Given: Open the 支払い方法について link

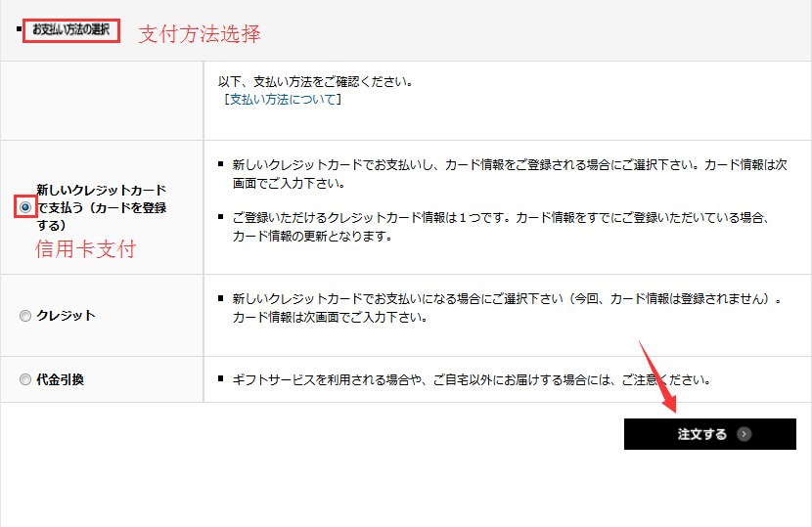Looking at the screenshot, I should [283, 99].
